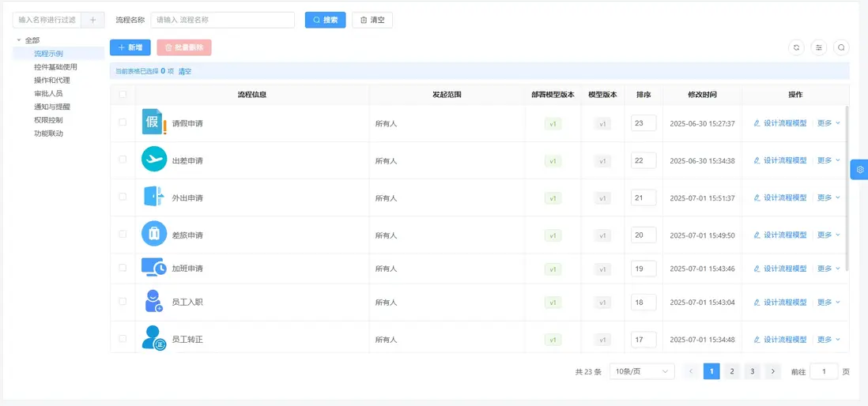Open the column settings icon
Image resolution: width=868 pixels, height=406 pixels.
(x=819, y=47)
